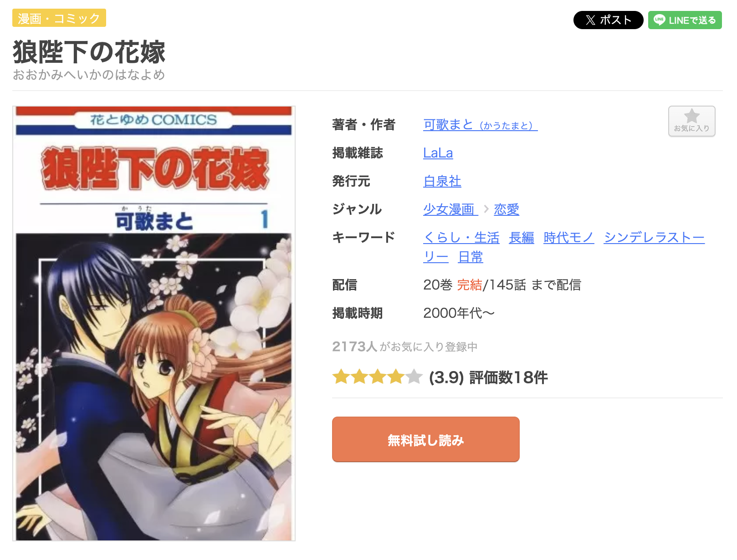The image size is (737, 560).
Task: Click the genre breadcrumb chevron arrow
Action: click(486, 209)
